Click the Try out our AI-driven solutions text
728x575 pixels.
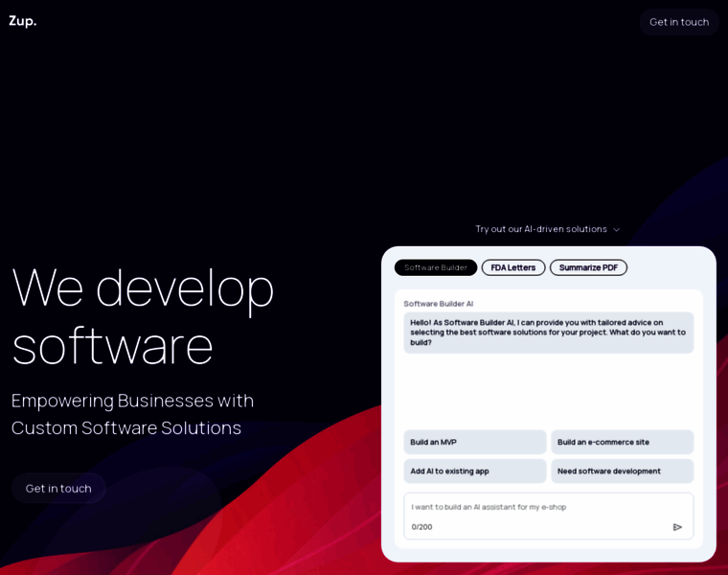[540, 229]
